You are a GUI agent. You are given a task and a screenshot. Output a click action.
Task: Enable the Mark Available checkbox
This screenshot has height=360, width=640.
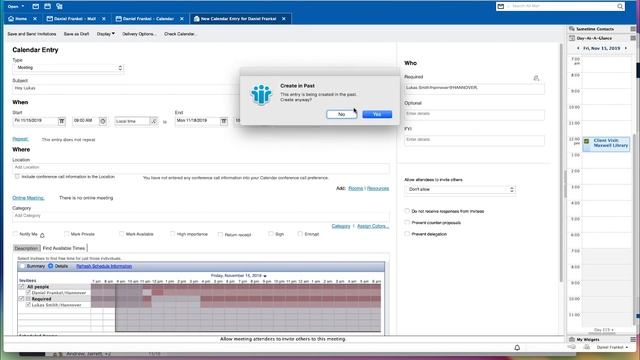[x=121, y=234]
